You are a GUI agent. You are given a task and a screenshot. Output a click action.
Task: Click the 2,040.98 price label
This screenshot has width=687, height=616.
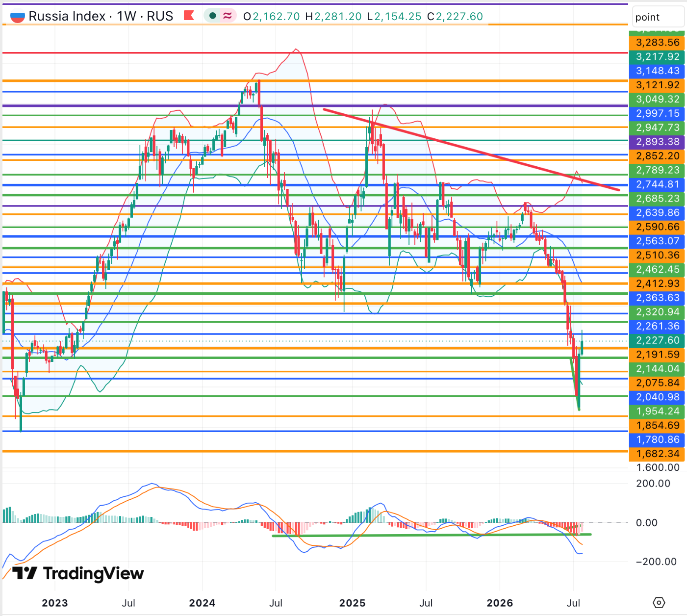tap(657, 397)
